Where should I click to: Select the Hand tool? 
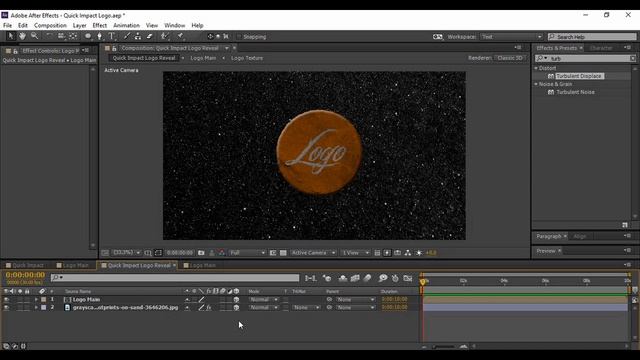pos(22,36)
